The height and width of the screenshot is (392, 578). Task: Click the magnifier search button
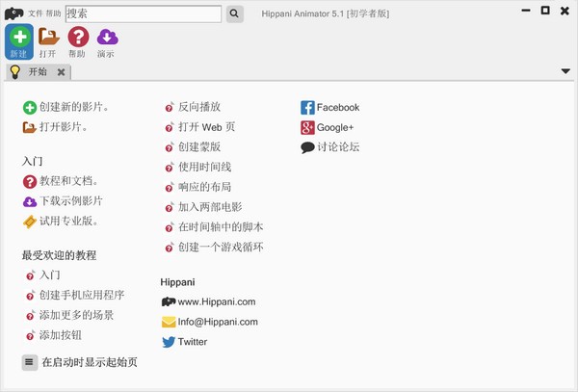[x=234, y=14]
